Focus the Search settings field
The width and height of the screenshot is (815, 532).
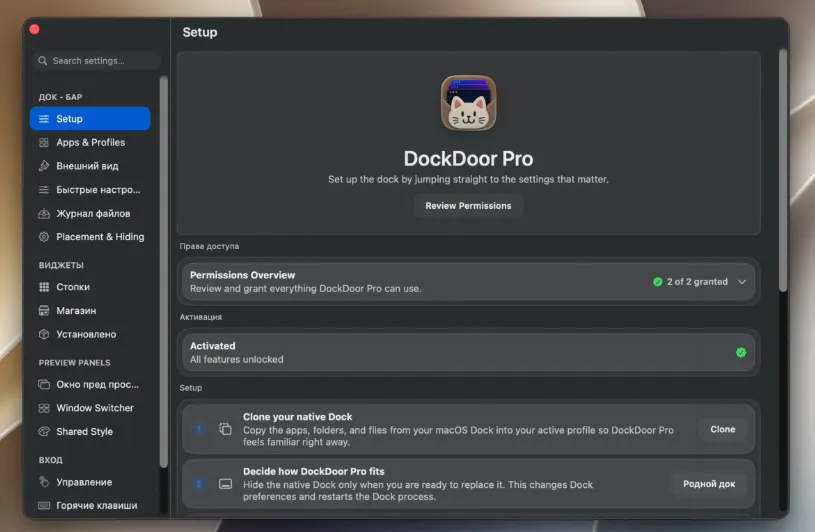[96, 61]
